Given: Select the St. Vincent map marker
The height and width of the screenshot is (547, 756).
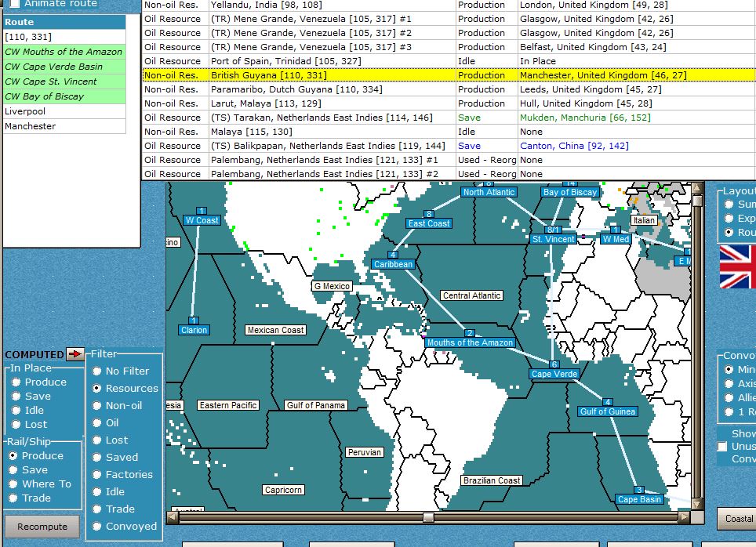Looking at the screenshot, I should 554,239.
